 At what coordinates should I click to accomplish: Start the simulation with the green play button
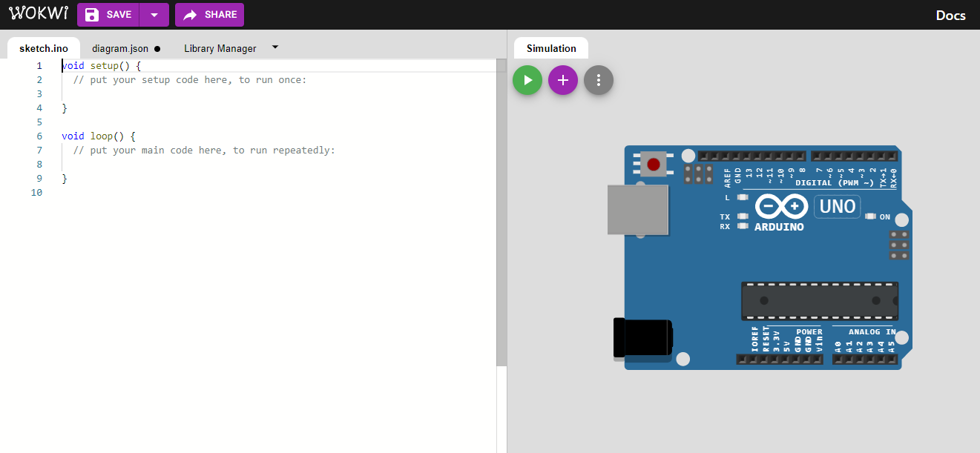tap(527, 80)
